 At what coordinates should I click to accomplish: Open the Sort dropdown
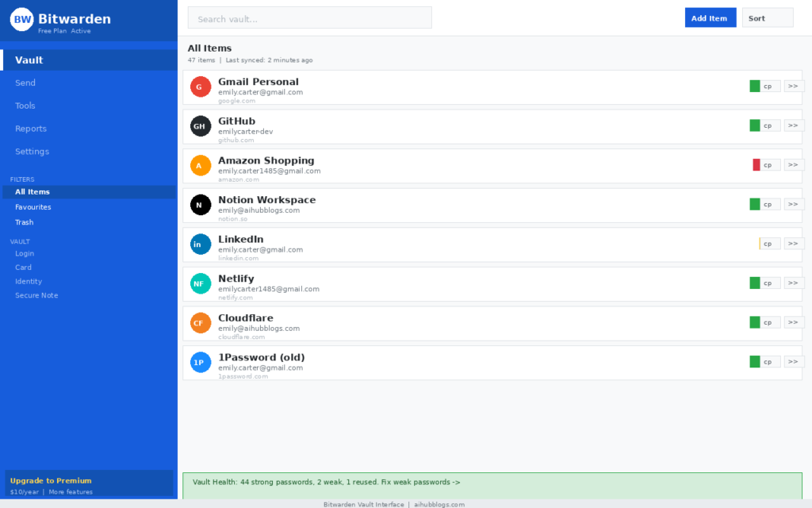point(768,17)
